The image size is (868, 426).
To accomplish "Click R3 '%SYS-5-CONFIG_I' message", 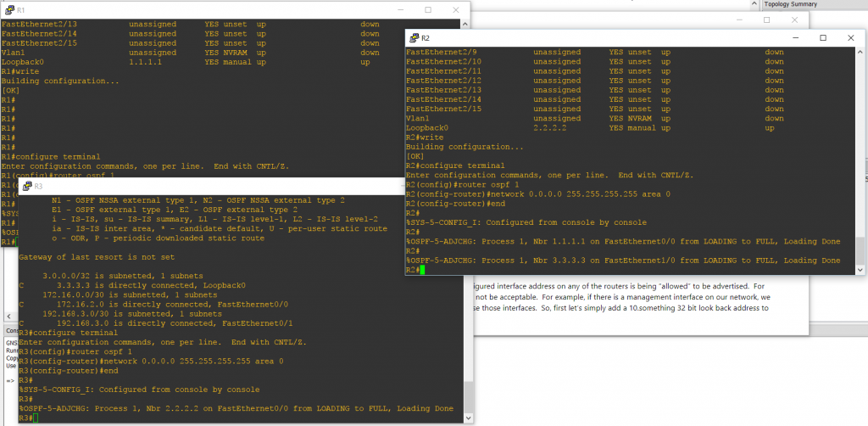I will pos(139,390).
